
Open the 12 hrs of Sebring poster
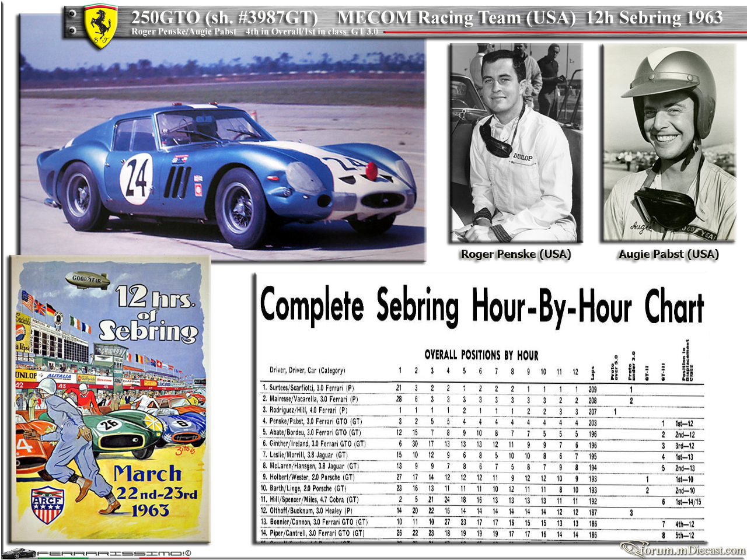[x=110, y=398]
